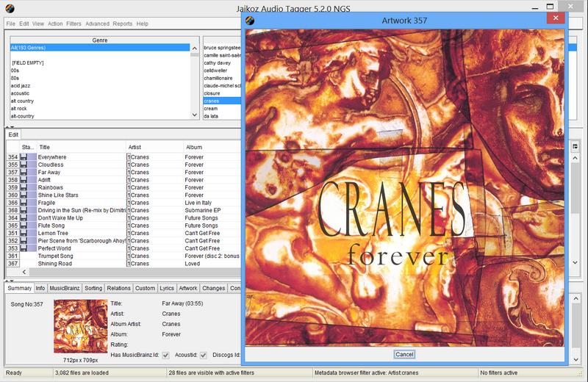This screenshot has height=382, width=588.
Task: Open the Advanced menu
Action: [97, 24]
